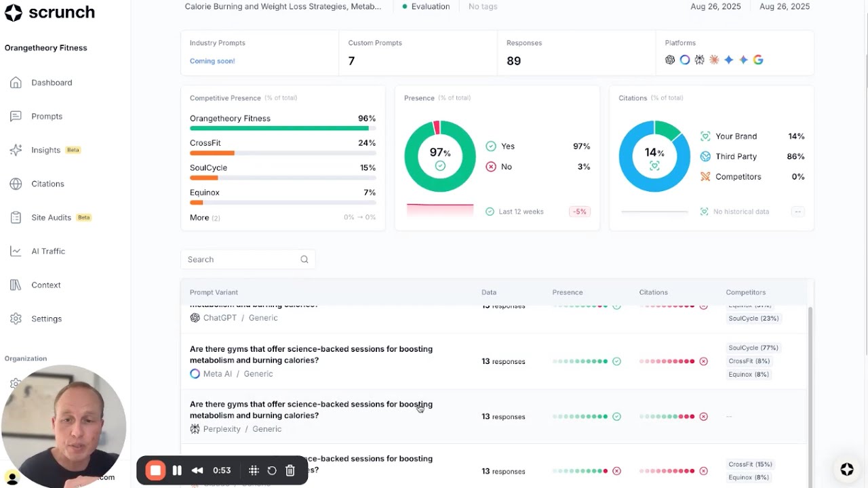Expand More competitors list
868x488 pixels.
[x=205, y=218]
